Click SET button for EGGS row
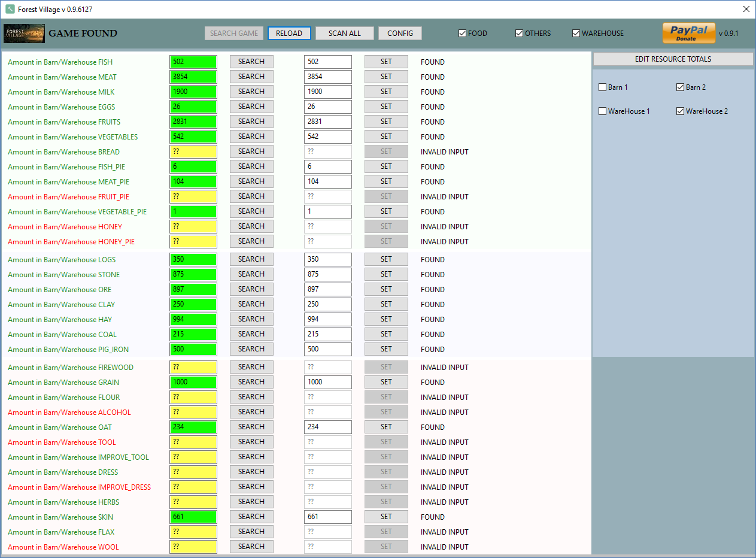The width and height of the screenshot is (756, 558). [386, 107]
